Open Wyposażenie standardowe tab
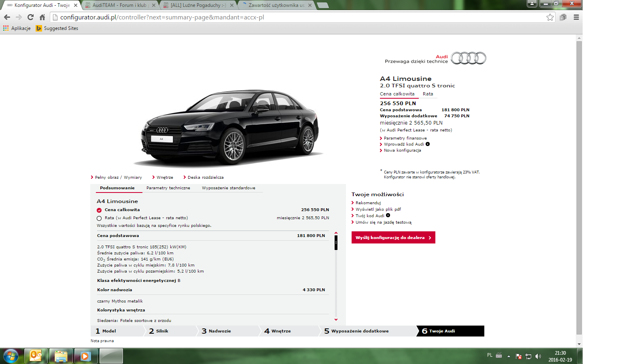Screen dimensions: 632x364 click(228, 188)
